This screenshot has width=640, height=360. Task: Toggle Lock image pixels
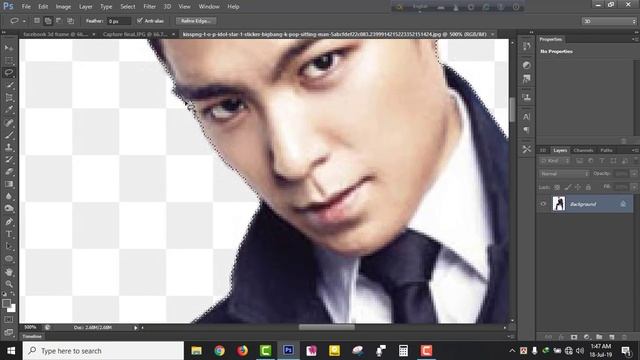568,187
